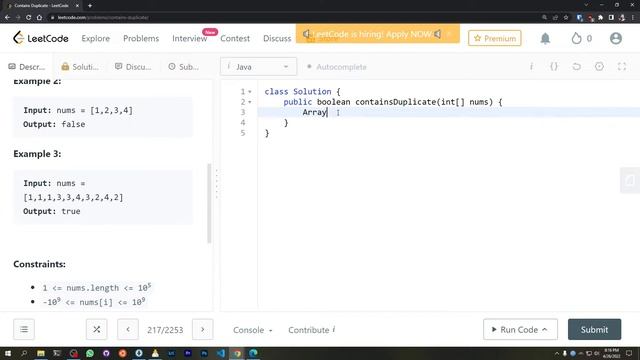Open WhatsApp from taskbar
This screenshot has width=640, height=360.
(x=90, y=353)
